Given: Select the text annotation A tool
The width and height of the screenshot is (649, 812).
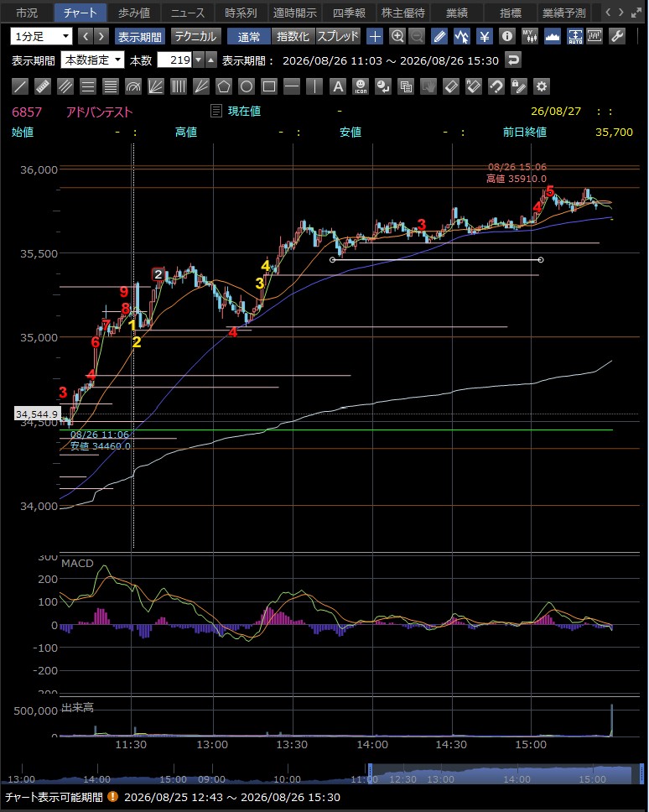Looking at the screenshot, I should (338, 86).
